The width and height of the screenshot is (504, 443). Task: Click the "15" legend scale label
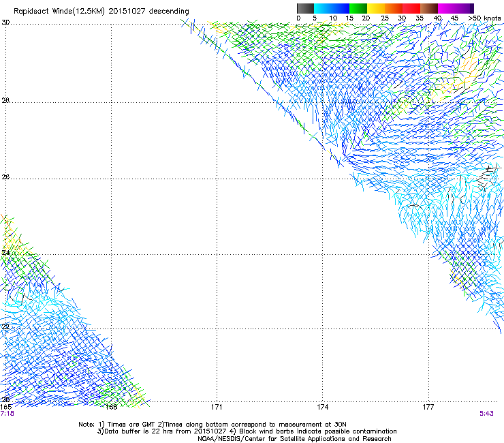pyautogui.click(x=349, y=18)
